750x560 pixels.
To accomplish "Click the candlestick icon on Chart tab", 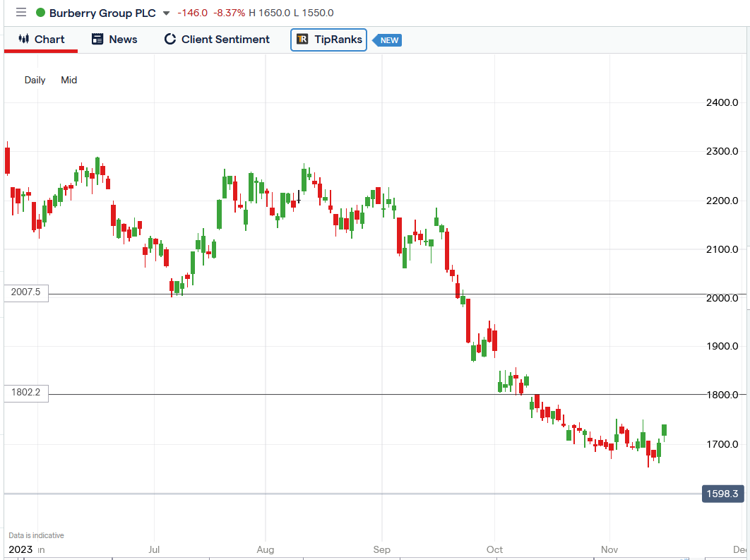I will [23, 39].
